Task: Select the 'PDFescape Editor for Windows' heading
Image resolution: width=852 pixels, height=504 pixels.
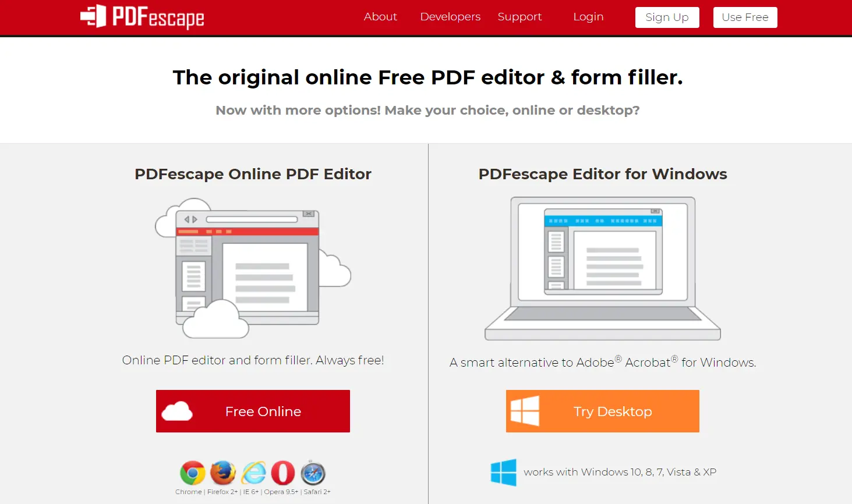Action: click(x=603, y=174)
